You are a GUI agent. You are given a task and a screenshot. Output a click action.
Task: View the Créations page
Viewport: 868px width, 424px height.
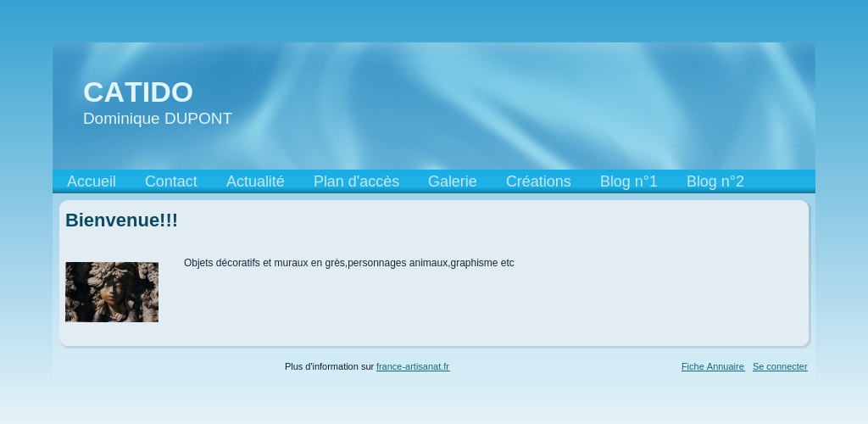point(538,181)
